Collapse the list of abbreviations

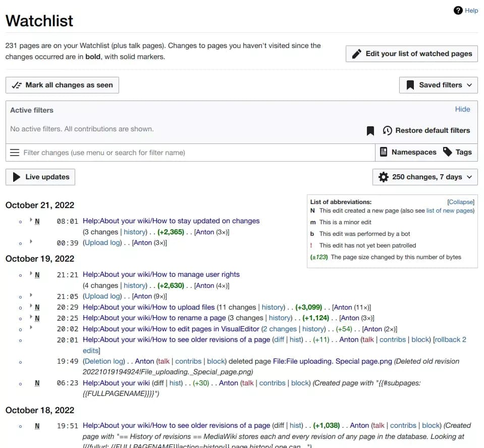point(461,202)
